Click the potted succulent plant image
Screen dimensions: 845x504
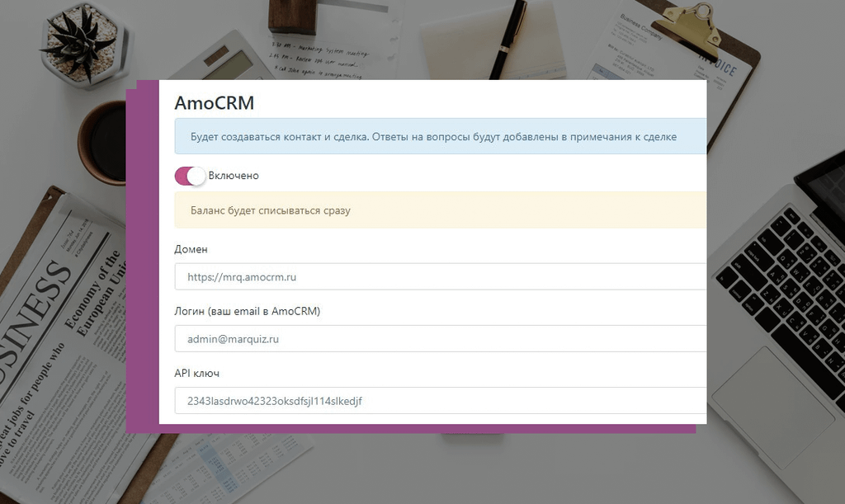coord(83,45)
